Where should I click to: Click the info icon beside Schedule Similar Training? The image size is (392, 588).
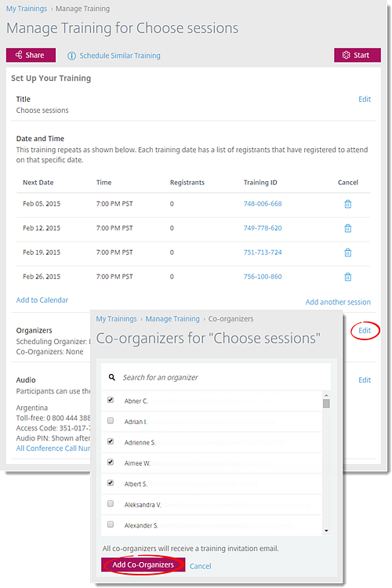(71, 56)
